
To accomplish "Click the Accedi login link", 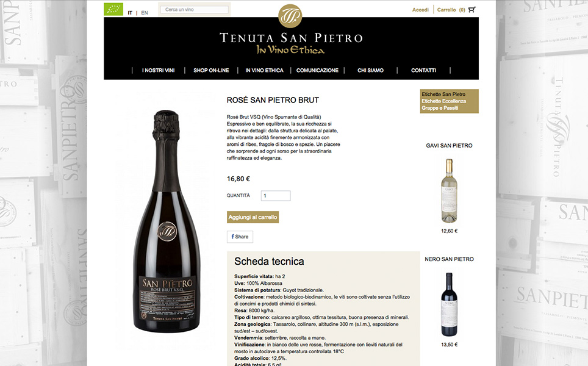I will coord(420,10).
